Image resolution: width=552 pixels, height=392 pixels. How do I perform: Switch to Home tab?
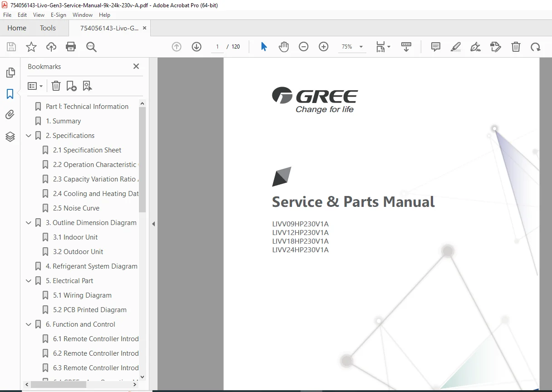click(17, 28)
